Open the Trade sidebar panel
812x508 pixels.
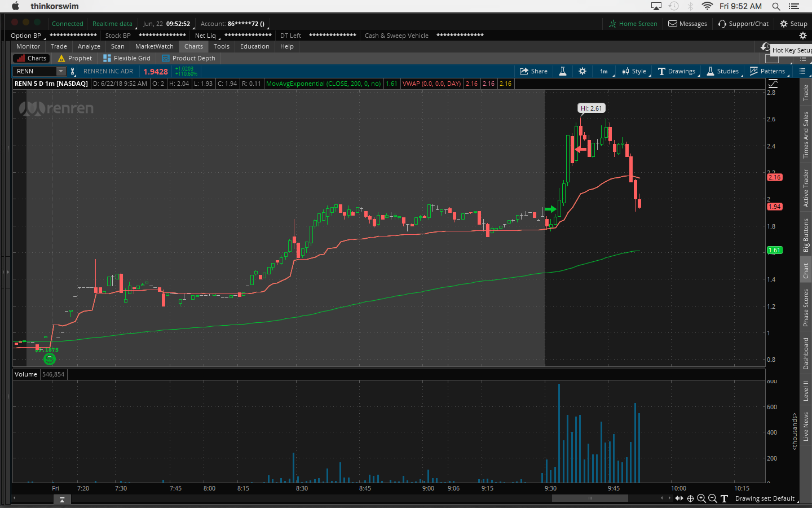point(806,93)
